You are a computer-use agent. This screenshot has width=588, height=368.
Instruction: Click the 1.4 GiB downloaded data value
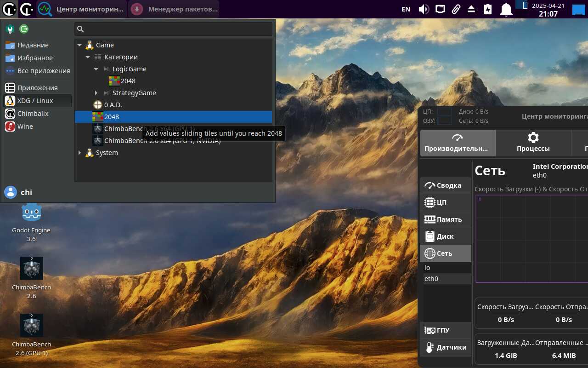pos(506,356)
